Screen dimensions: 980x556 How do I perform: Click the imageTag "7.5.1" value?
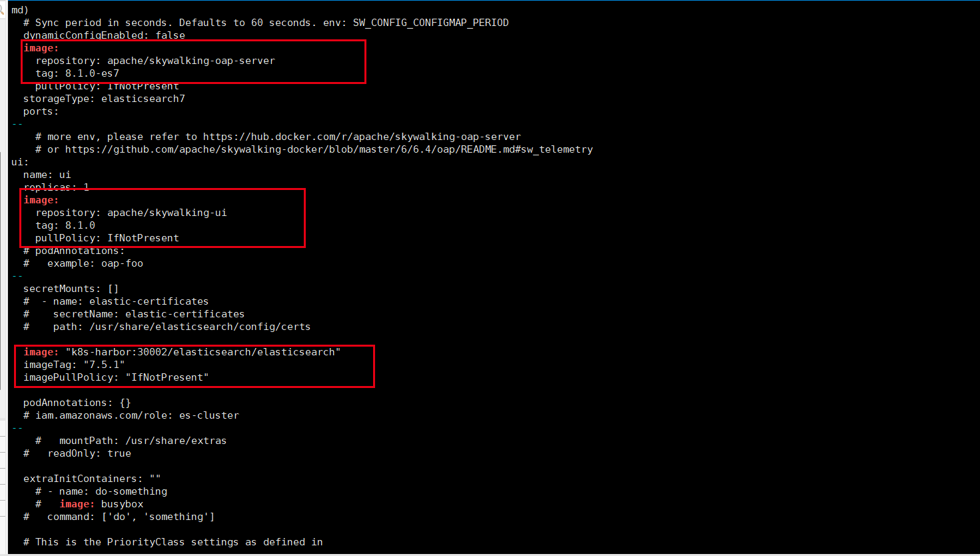pyautogui.click(x=104, y=365)
